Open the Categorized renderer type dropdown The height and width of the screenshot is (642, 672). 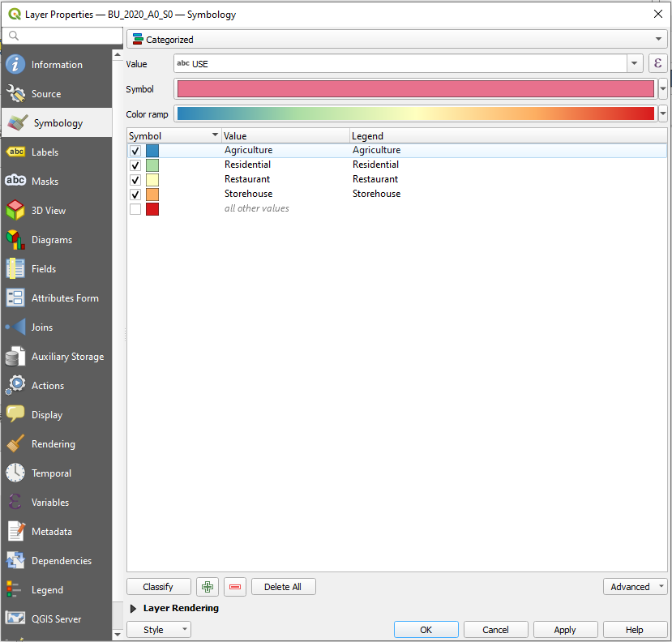click(x=396, y=39)
